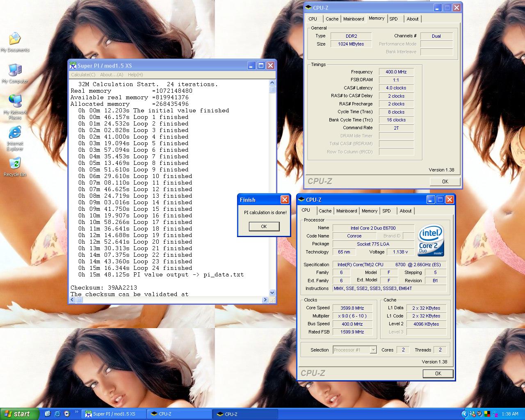Screen dimensions: 525x420
Task: Open Processor #1 selection dropdown
Action: coord(355,350)
